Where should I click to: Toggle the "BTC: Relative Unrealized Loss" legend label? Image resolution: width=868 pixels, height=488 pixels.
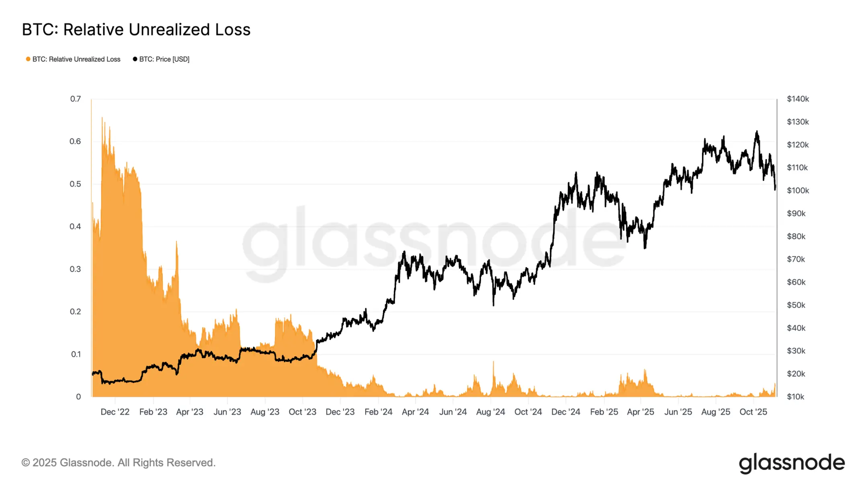pos(76,59)
